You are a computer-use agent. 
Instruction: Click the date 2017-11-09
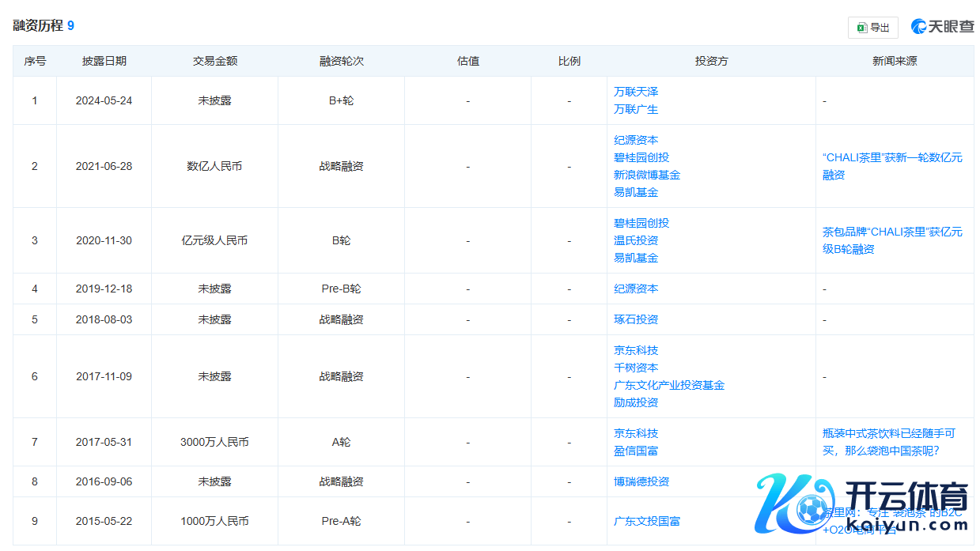104,376
